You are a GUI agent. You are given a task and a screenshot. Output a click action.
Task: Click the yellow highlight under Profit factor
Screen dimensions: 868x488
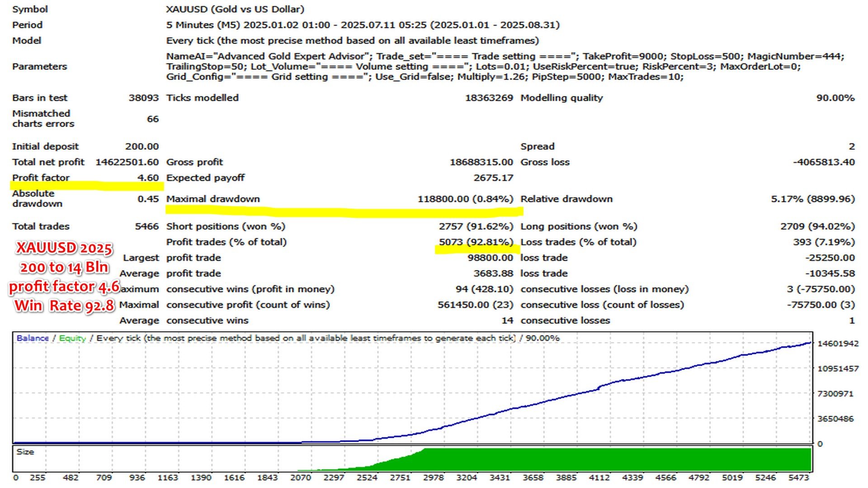[x=86, y=186]
